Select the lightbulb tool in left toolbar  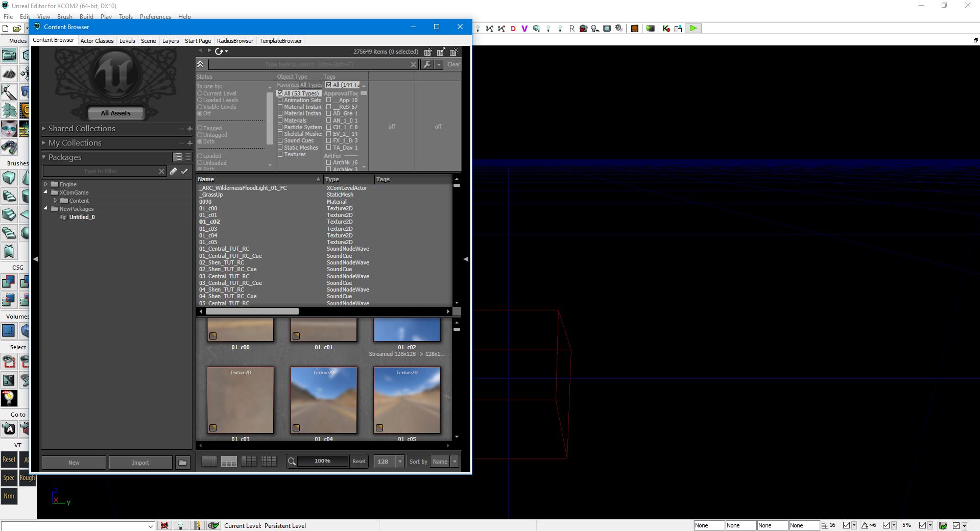pos(9,398)
